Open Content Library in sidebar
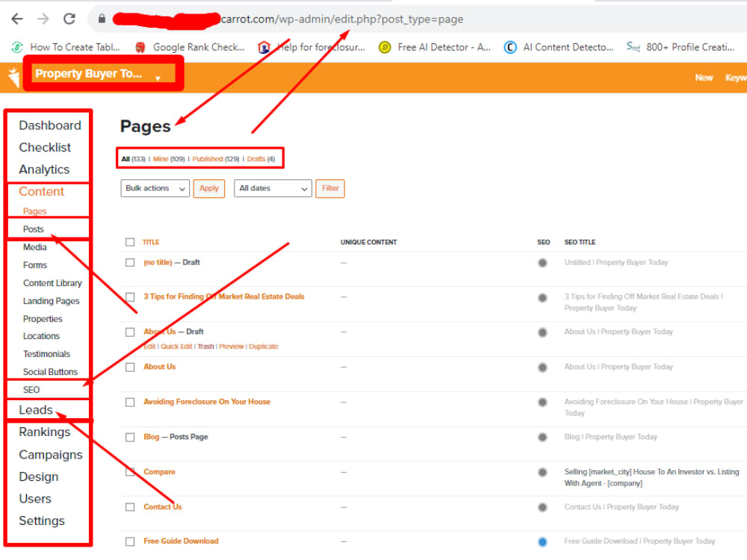This screenshot has height=560, width=747. (52, 283)
